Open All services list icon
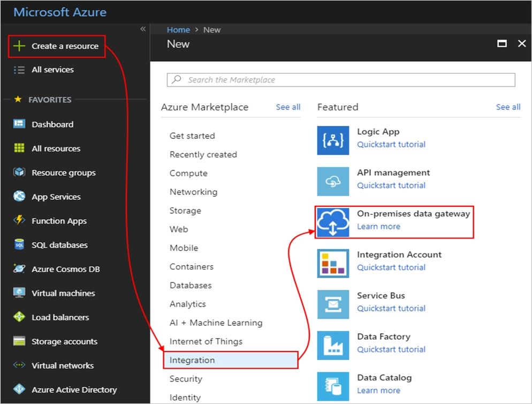The height and width of the screenshot is (404, 532). click(19, 70)
